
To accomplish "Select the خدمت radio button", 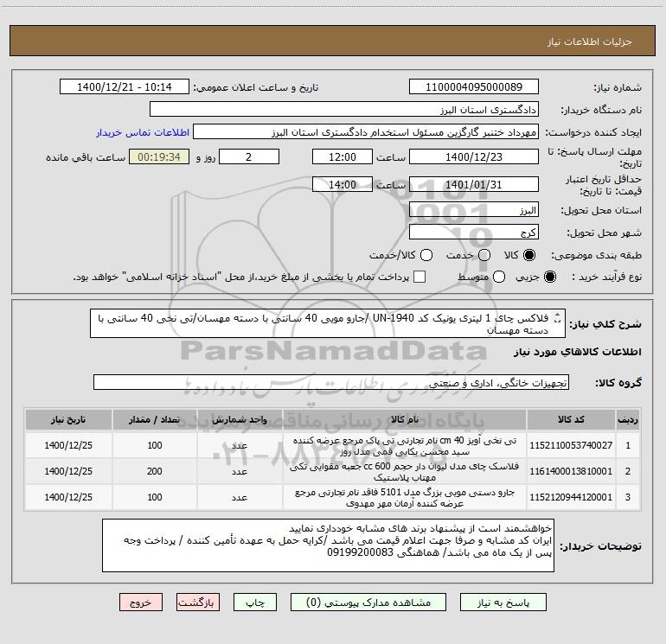I will (x=484, y=255).
